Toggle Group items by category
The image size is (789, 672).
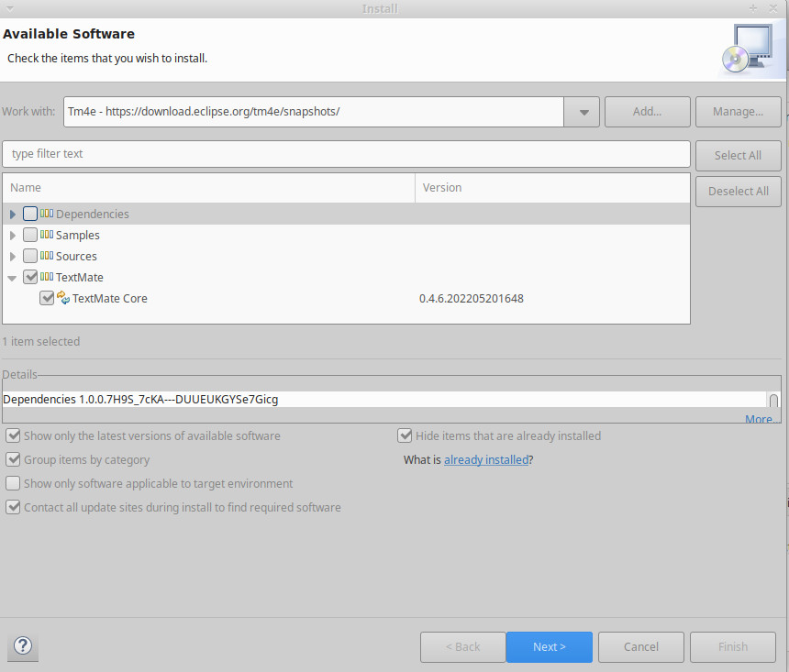click(x=13, y=459)
